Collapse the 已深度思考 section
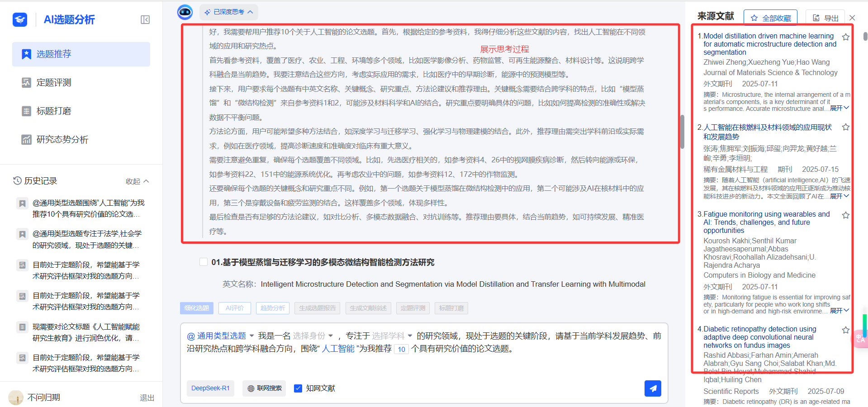 229,12
